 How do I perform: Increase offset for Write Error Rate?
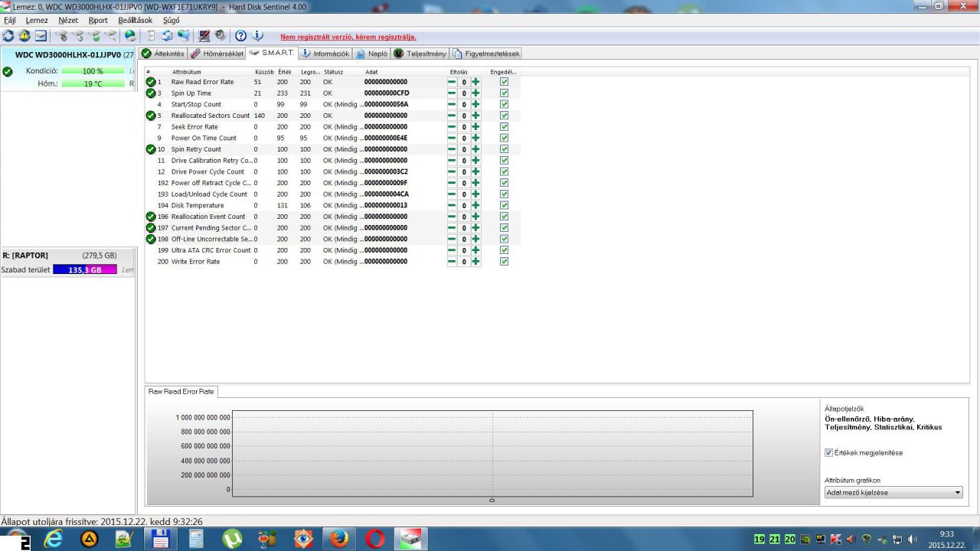(x=475, y=262)
